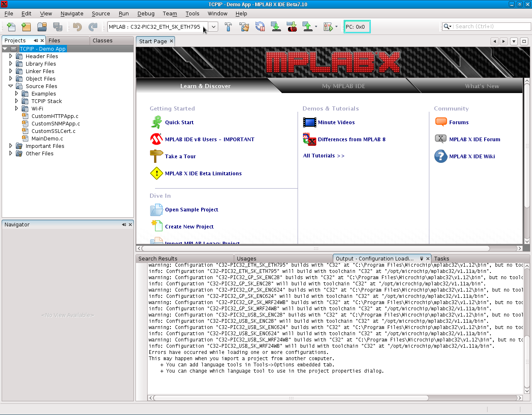Open the Create New Project link

click(x=189, y=227)
